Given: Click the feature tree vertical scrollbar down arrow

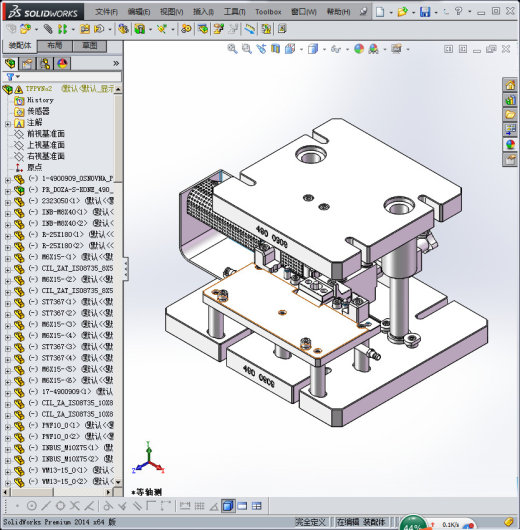Looking at the screenshot, I should (x=118, y=482).
